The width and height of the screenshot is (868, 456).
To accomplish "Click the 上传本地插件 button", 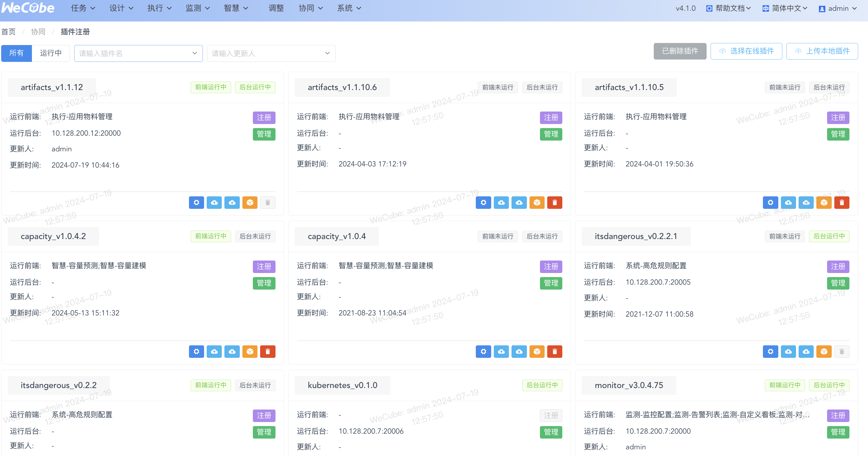I will (x=822, y=51).
